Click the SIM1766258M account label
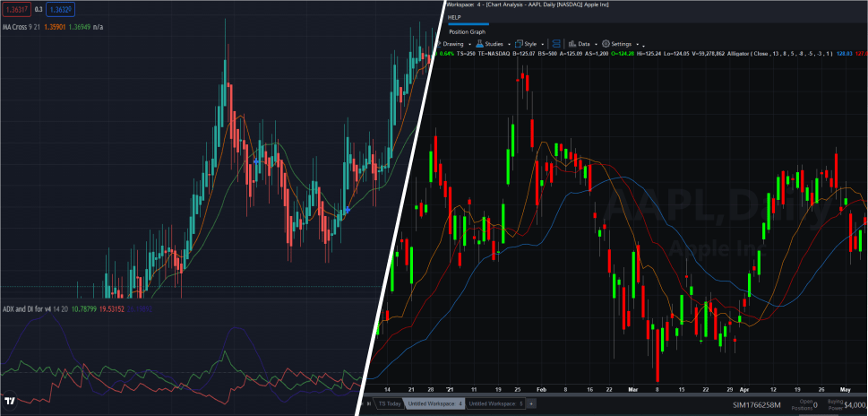 point(756,405)
